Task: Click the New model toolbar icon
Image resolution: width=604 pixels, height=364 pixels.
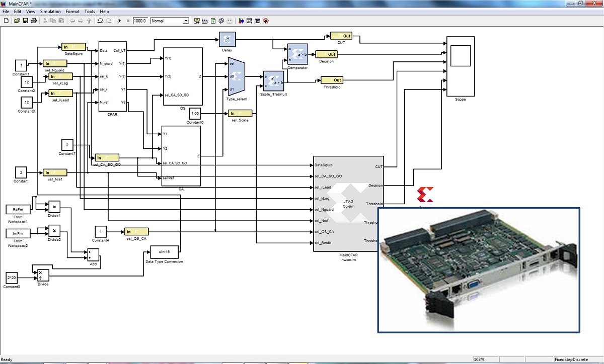Action: [x=7, y=21]
